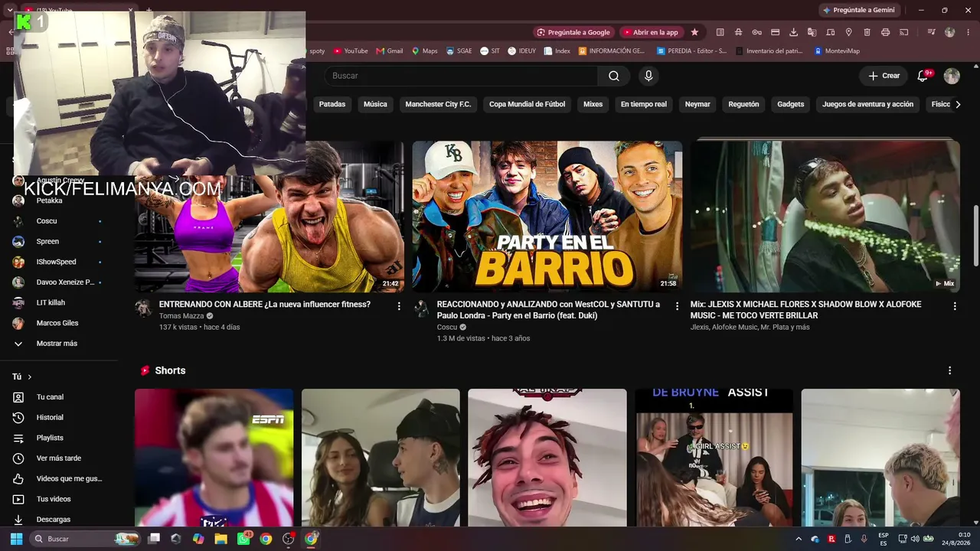The width and height of the screenshot is (980, 551).
Task: Select the Juegos de aventura y acción chip
Action: coord(868,104)
